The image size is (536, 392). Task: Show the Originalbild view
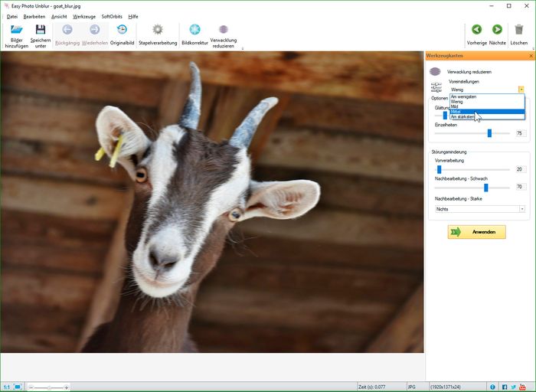point(122,31)
